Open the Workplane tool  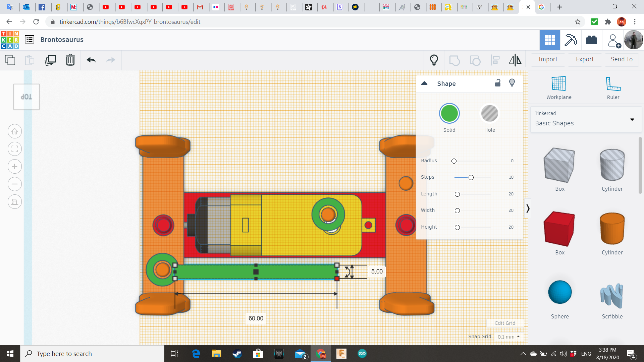(x=558, y=87)
